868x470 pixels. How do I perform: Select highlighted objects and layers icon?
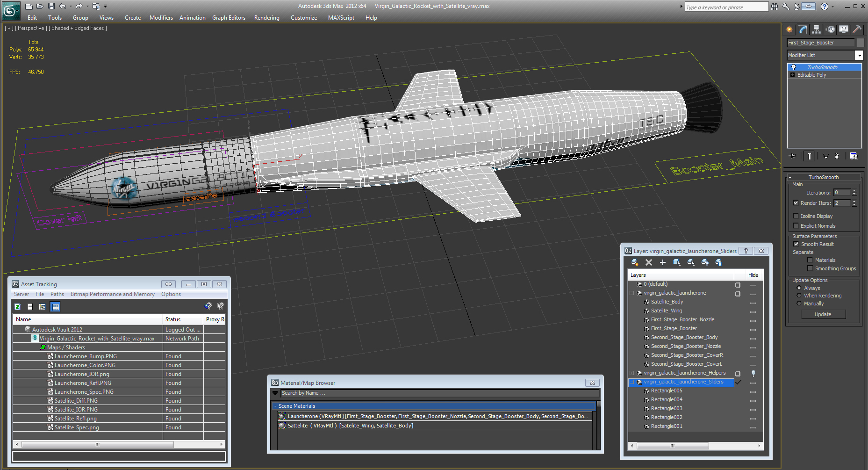(677, 262)
